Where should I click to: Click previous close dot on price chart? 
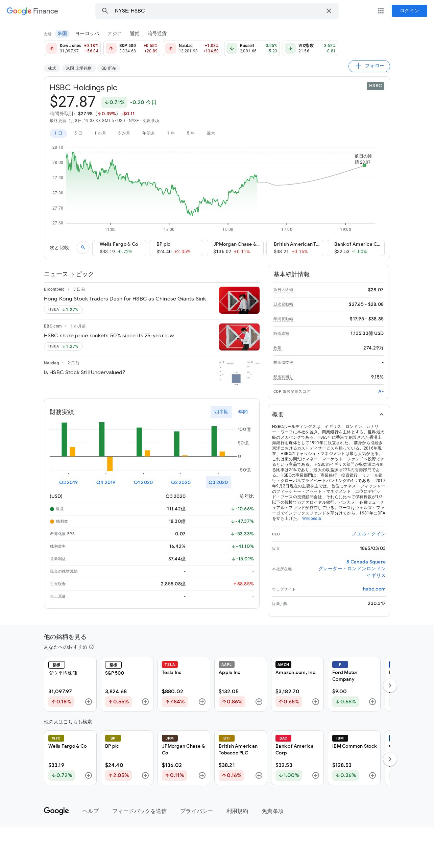[364, 166]
